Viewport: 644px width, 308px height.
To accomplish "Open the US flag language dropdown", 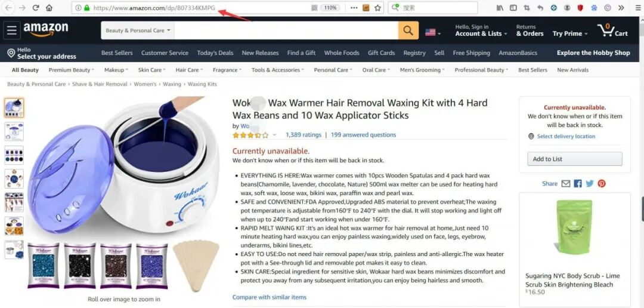I will (433, 32).
